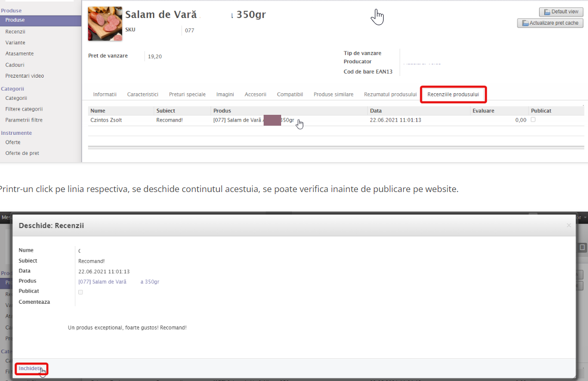This screenshot has height=381, width=588.
Task: Select Variante in the sidebar
Action: [15, 43]
